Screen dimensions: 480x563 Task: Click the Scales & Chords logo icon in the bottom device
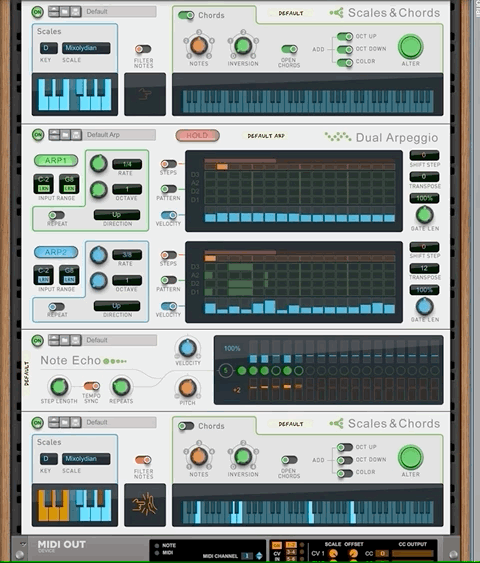pyautogui.click(x=337, y=424)
